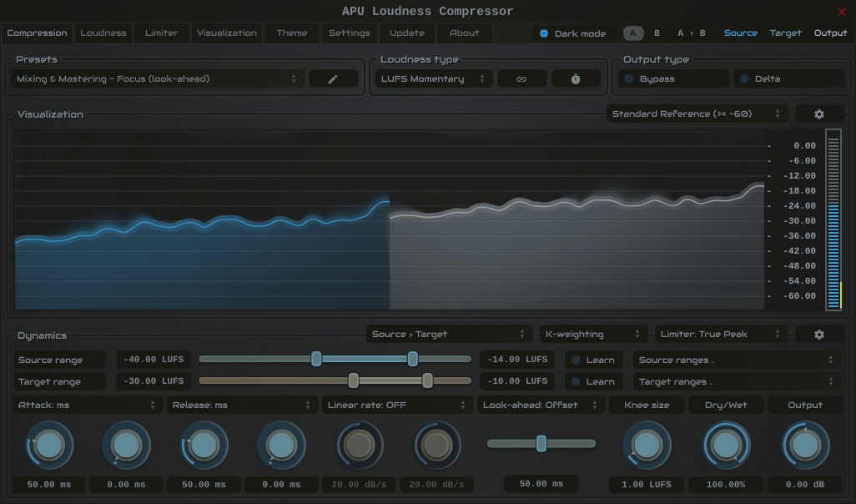Image resolution: width=856 pixels, height=504 pixels.
Task: Switch to the Update tab
Action: tap(406, 33)
